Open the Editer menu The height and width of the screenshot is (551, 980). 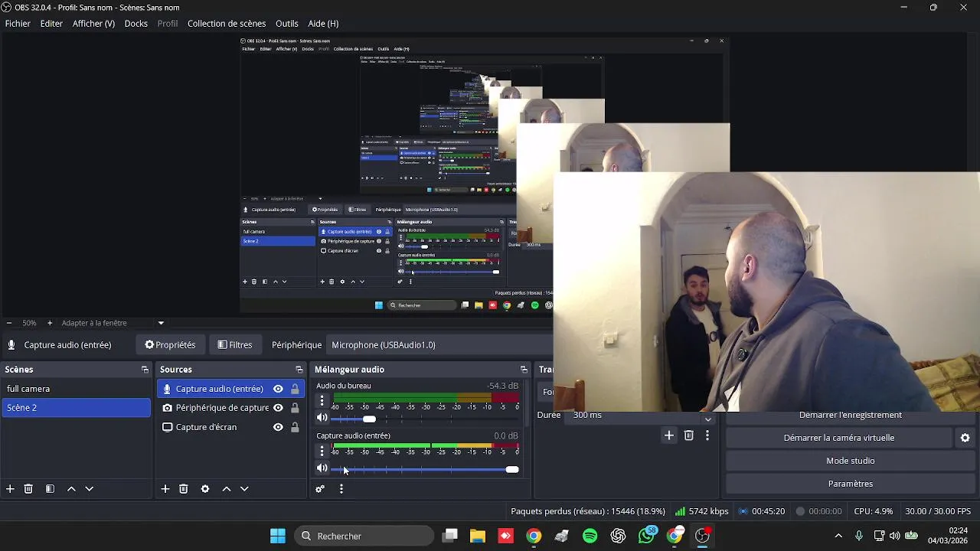(51, 24)
